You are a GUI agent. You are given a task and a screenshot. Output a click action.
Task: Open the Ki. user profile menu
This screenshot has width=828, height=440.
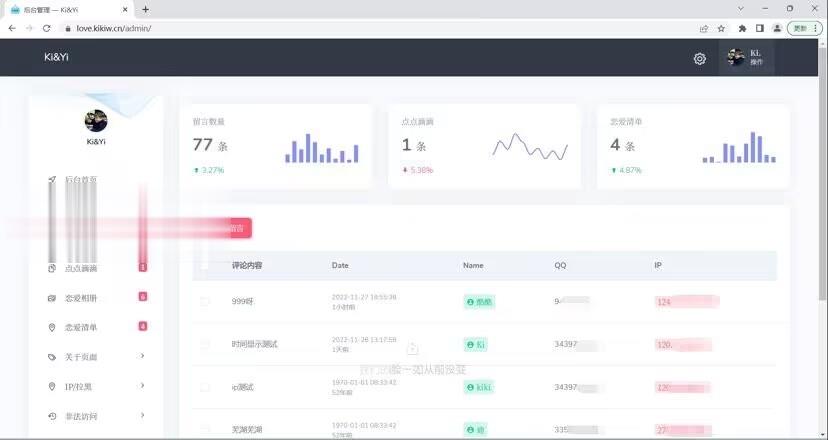[x=746, y=58]
